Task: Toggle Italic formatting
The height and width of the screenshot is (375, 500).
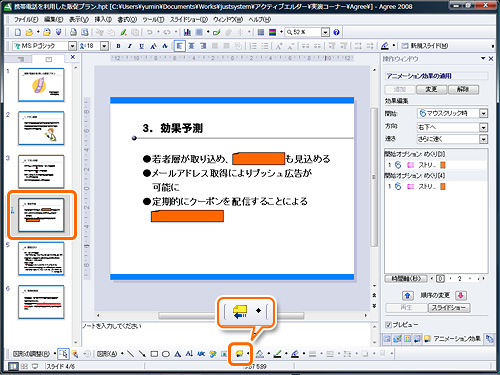Action: (130, 46)
